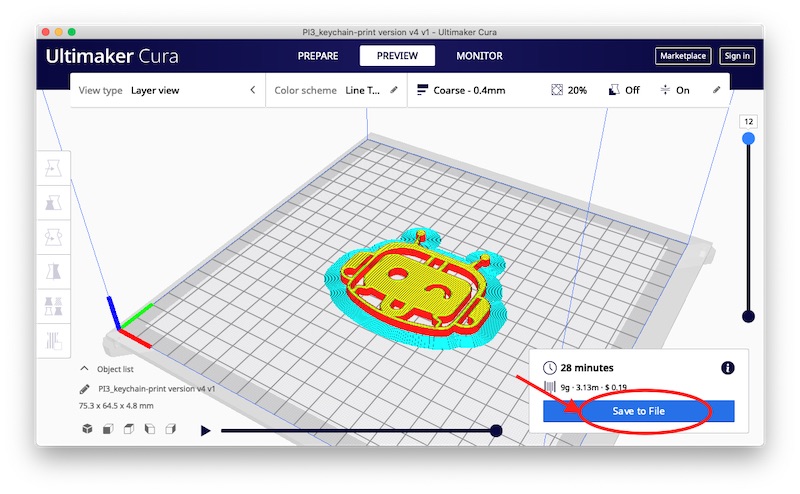Click the keychain model on the build plate

pos(416,291)
